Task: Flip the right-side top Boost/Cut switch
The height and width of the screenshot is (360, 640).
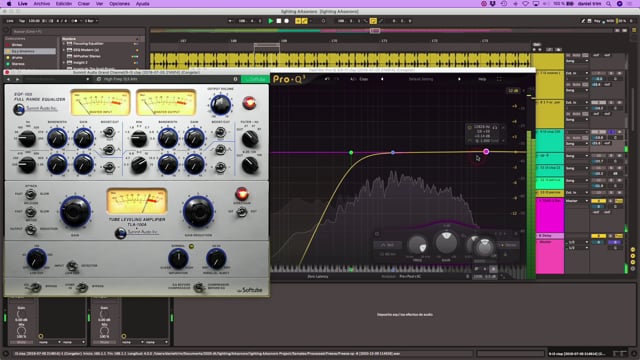Action: (x=220, y=132)
